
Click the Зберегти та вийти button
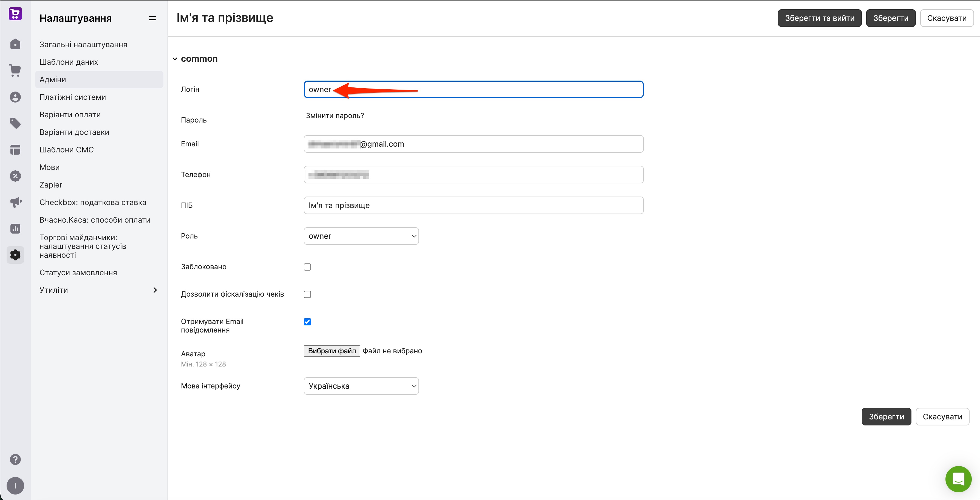820,18
